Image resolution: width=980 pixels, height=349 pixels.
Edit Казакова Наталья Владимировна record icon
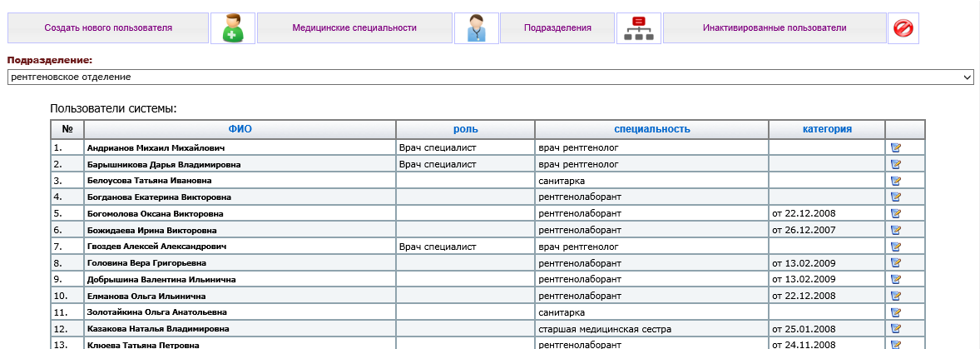[x=896, y=328]
